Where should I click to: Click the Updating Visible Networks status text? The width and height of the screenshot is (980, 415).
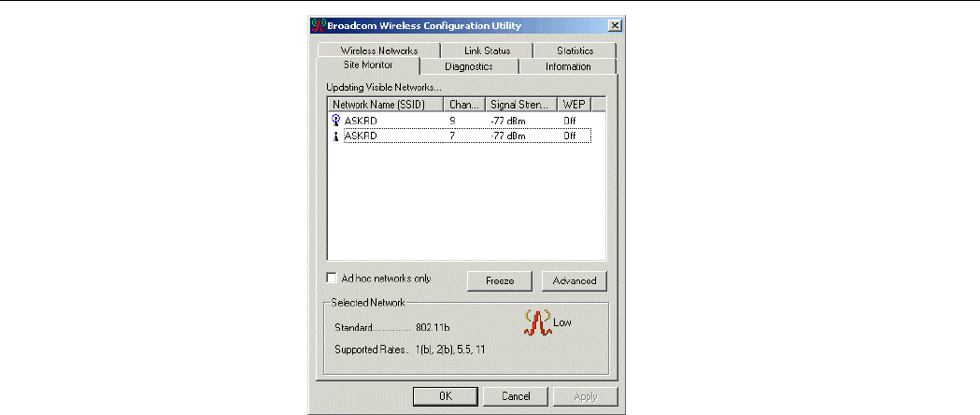tap(384, 87)
